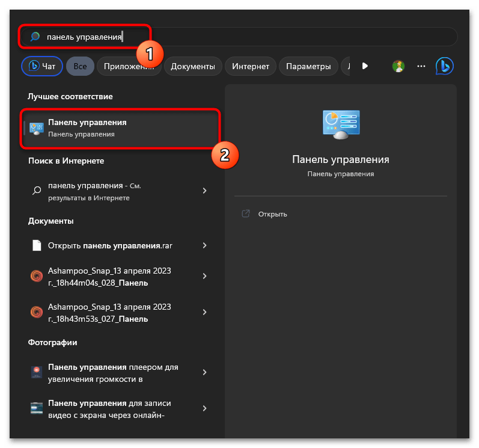This screenshot has height=448, width=479.
Task: Open photo 'Панель управления для записи видео'
Action: click(x=120, y=409)
